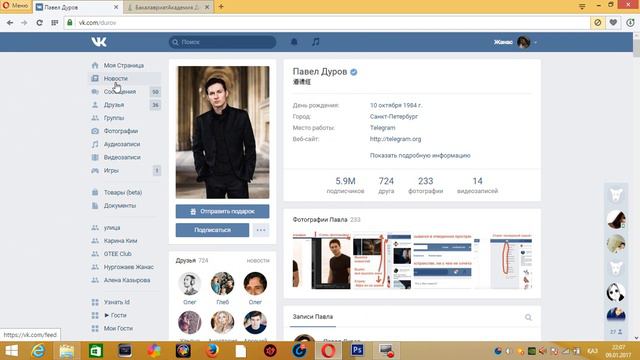Open the more actions three-dot button
This screenshot has width=640, height=360.
(261, 230)
